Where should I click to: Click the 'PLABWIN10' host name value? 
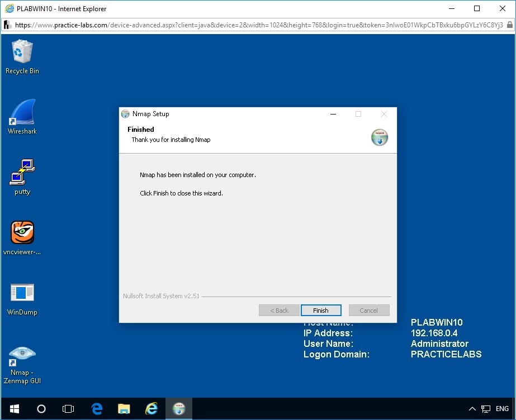[x=437, y=322]
